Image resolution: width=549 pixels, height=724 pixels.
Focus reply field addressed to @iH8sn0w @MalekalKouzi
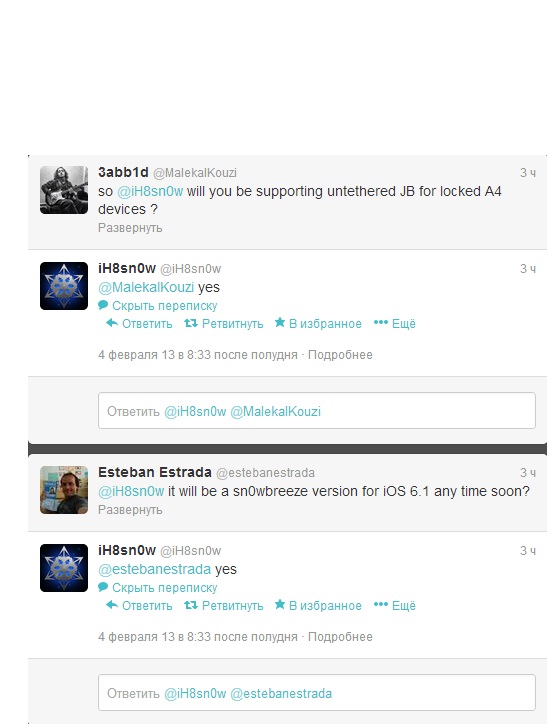click(317, 410)
